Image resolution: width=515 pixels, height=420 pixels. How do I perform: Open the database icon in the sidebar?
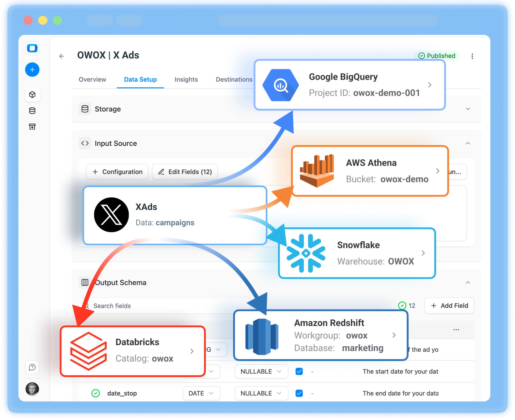coord(32,110)
